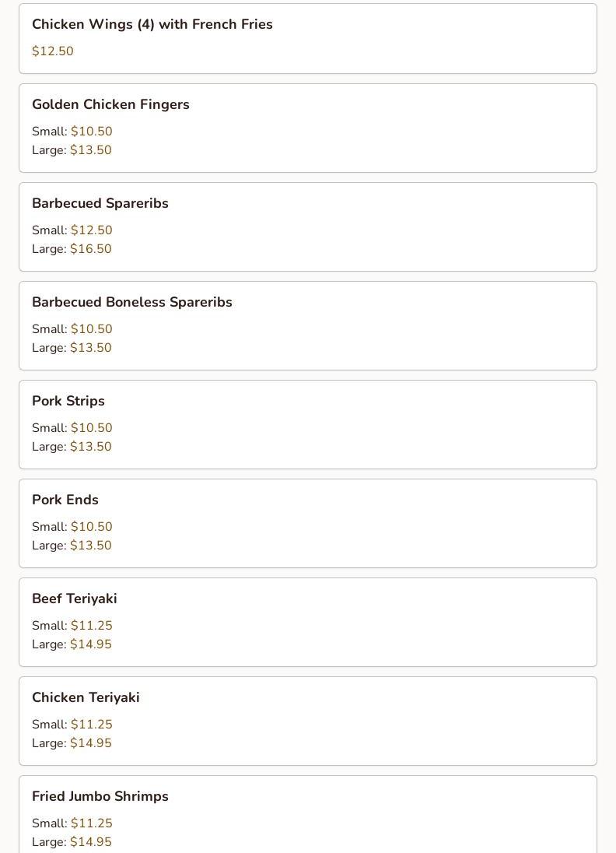Choose Small $10.50 Pork Strips
This screenshot has height=853, width=616.
point(72,427)
